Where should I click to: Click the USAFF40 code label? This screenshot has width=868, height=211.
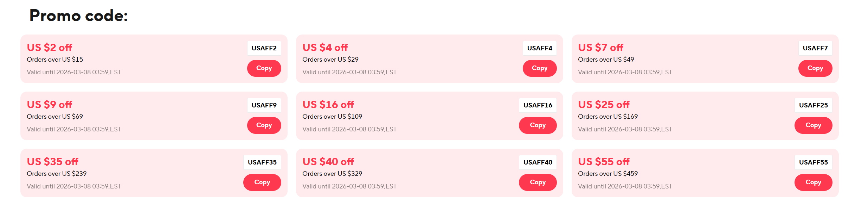click(538, 162)
